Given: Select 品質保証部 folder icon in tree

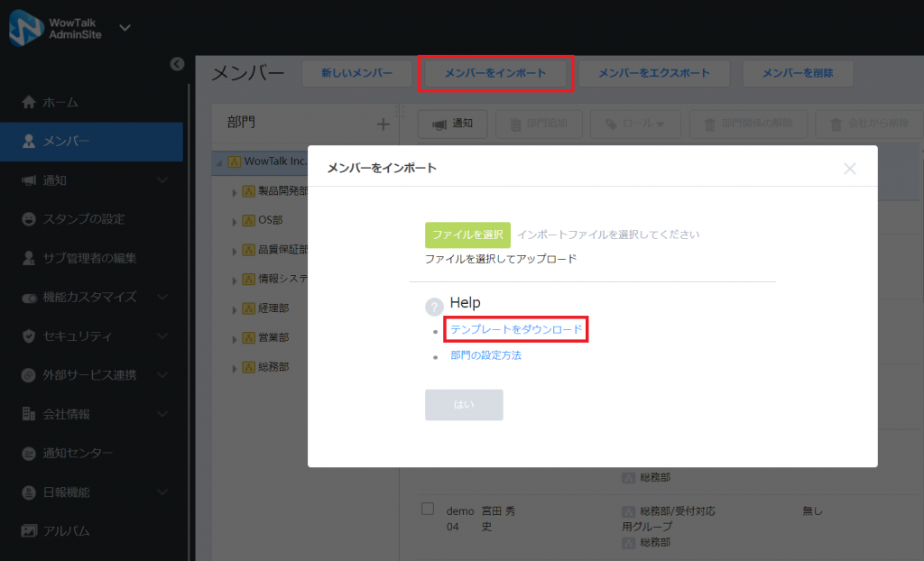Looking at the screenshot, I should coord(249,250).
